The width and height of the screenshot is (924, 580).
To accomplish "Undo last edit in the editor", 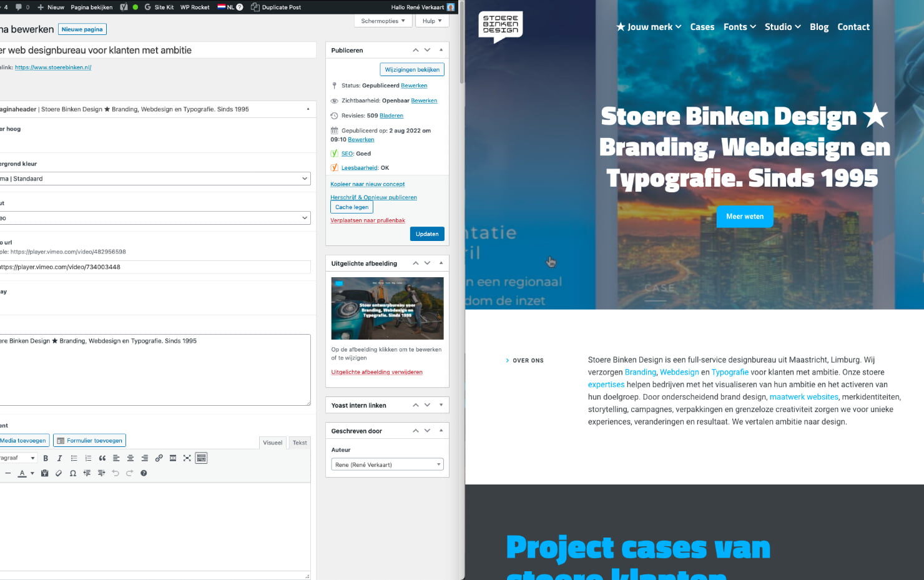I will 115,473.
